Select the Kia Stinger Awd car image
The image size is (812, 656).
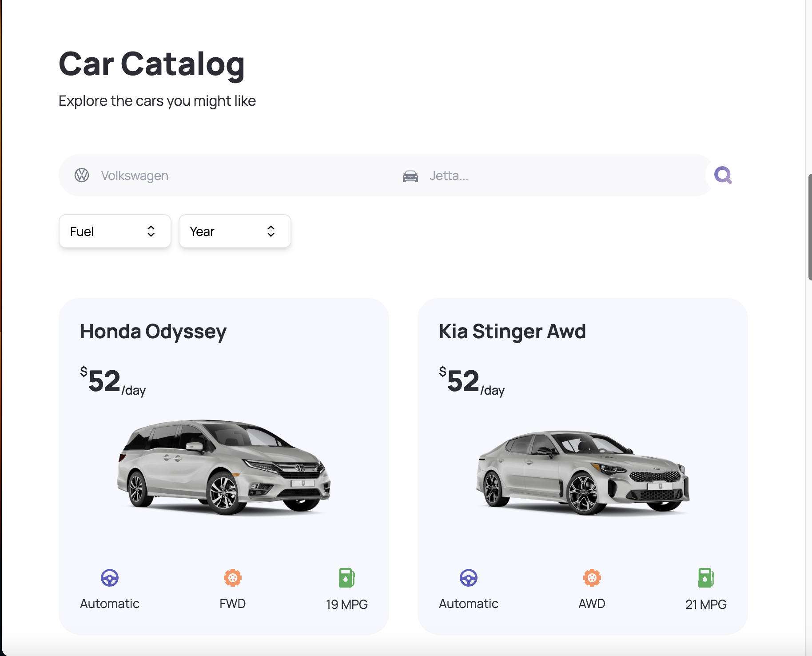pyautogui.click(x=583, y=472)
